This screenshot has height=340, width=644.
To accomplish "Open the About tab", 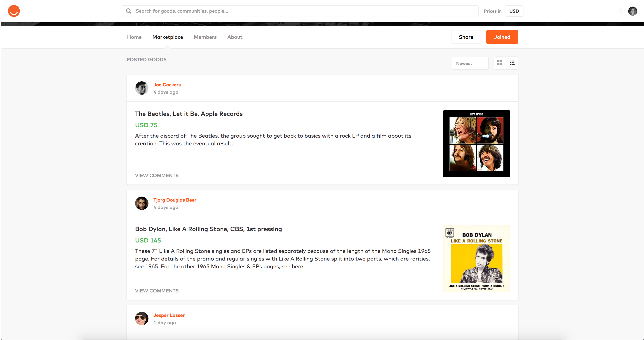I will pos(235,37).
